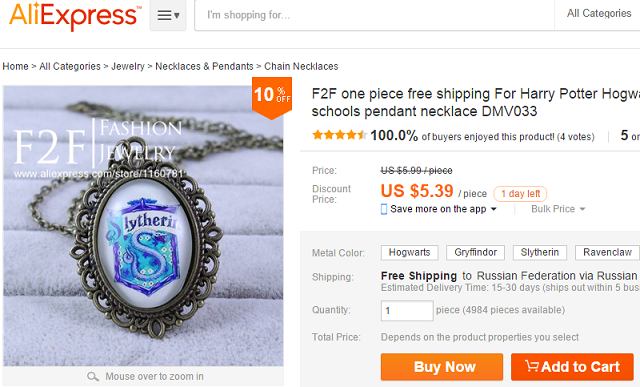The width and height of the screenshot is (640, 387).
Task: Click the magnifier zoom icon below the image
Action: pos(93,376)
